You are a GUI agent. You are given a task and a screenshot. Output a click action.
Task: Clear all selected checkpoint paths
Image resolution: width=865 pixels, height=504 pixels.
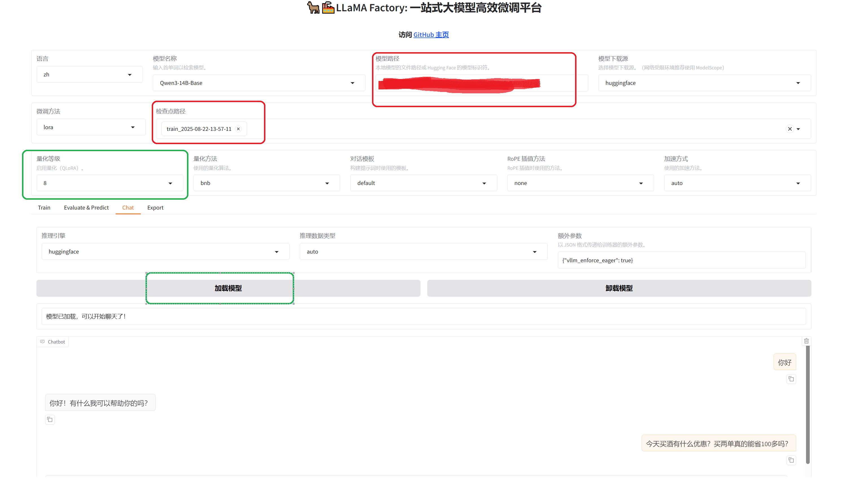(790, 129)
